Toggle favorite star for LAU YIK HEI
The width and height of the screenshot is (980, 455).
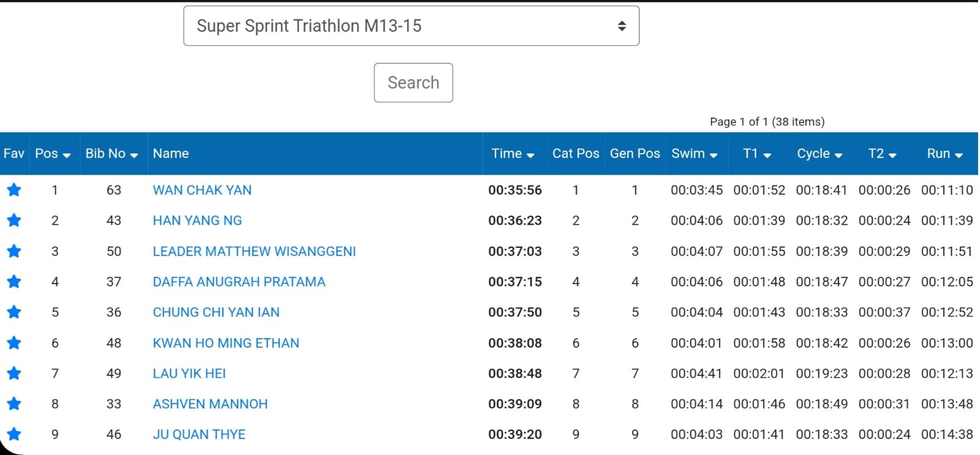coord(14,374)
